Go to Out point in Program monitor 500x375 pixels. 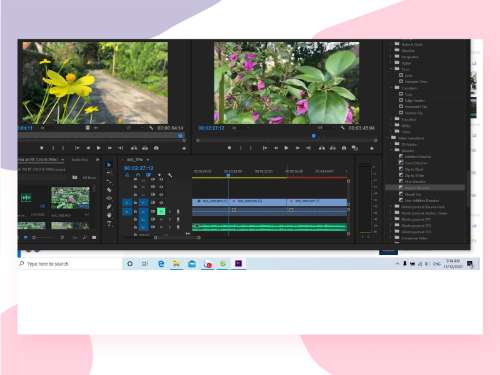pos(308,148)
